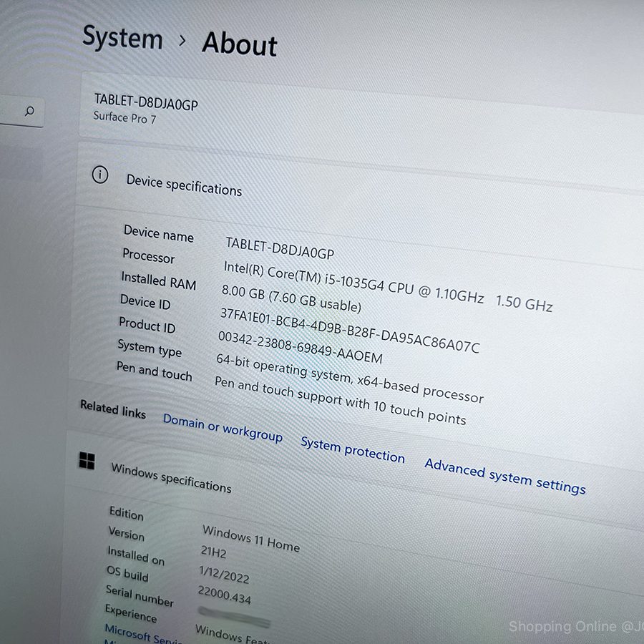Click the Device name label
This screenshot has width=644, height=644.
click(159, 233)
